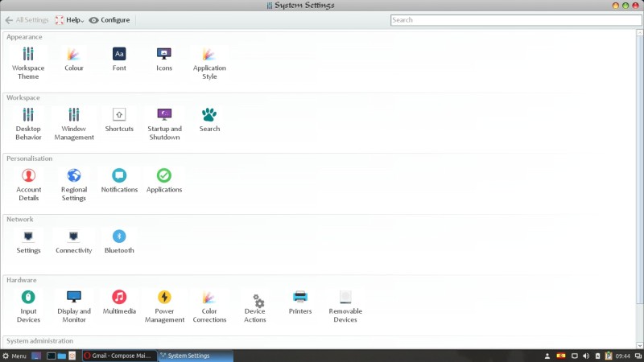Launch terminal from taskbar
This screenshot has width=644, height=362.
click(51, 356)
